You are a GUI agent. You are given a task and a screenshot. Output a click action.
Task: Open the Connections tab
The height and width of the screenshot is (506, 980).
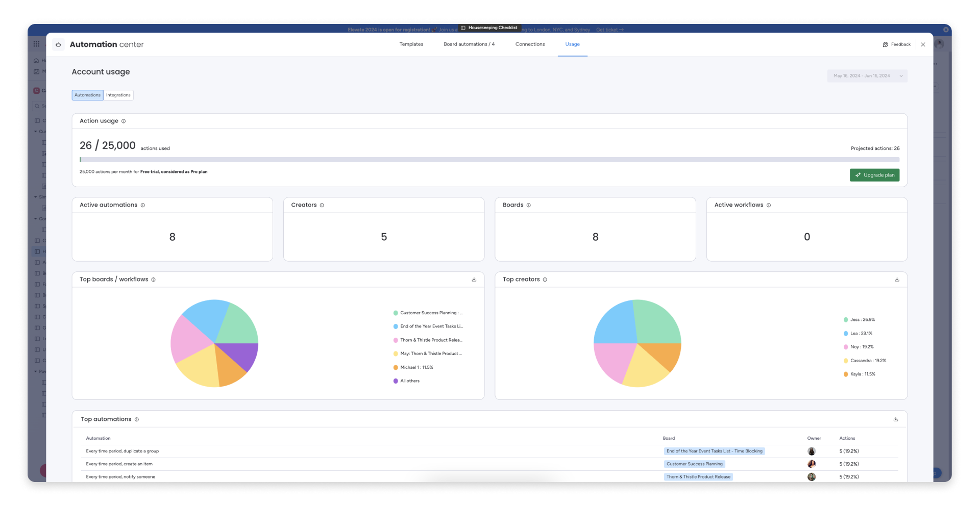point(530,44)
